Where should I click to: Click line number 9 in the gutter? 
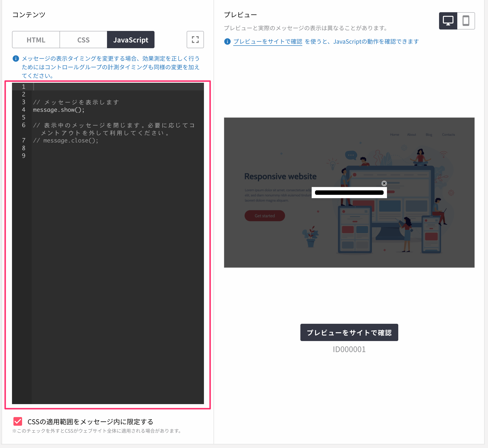[x=24, y=156]
